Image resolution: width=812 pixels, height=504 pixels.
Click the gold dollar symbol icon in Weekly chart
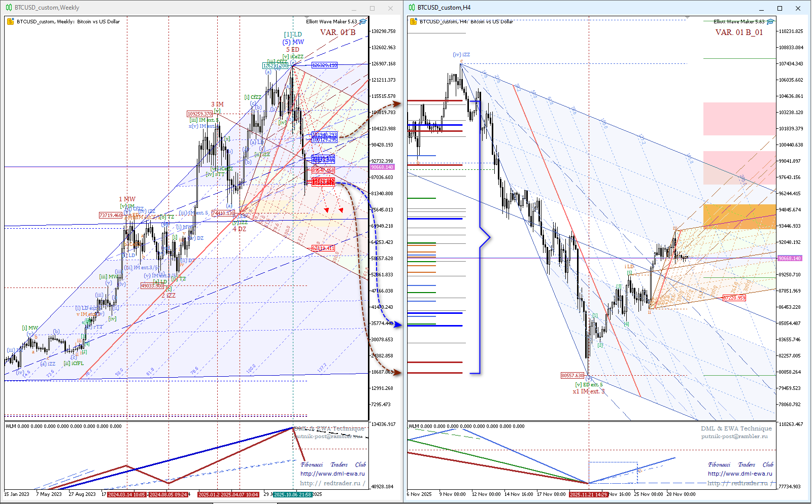click(x=11, y=22)
